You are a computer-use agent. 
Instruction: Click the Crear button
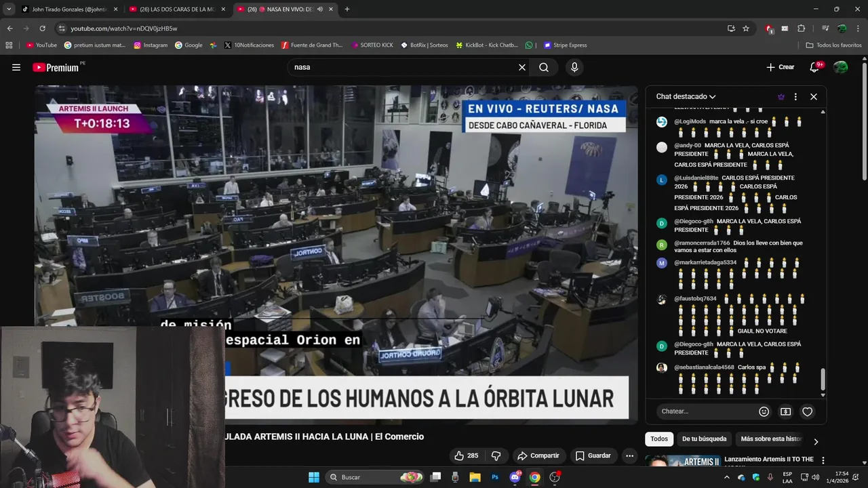[781, 67]
